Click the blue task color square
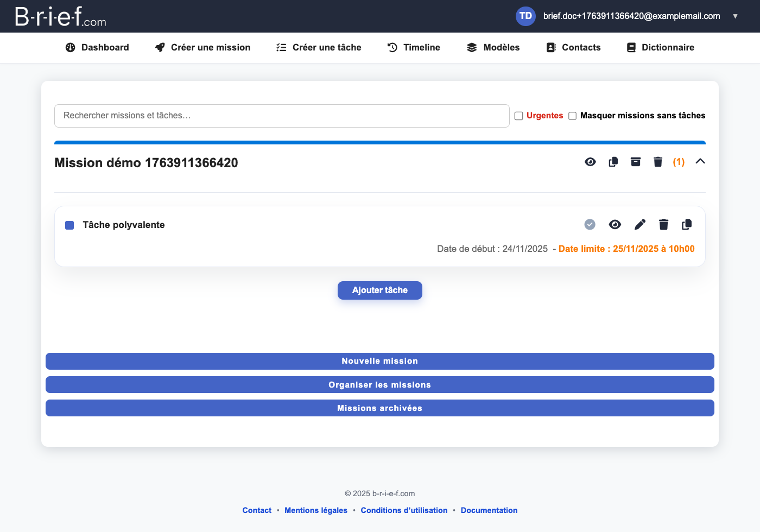The image size is (760, 532). (69, 225)
